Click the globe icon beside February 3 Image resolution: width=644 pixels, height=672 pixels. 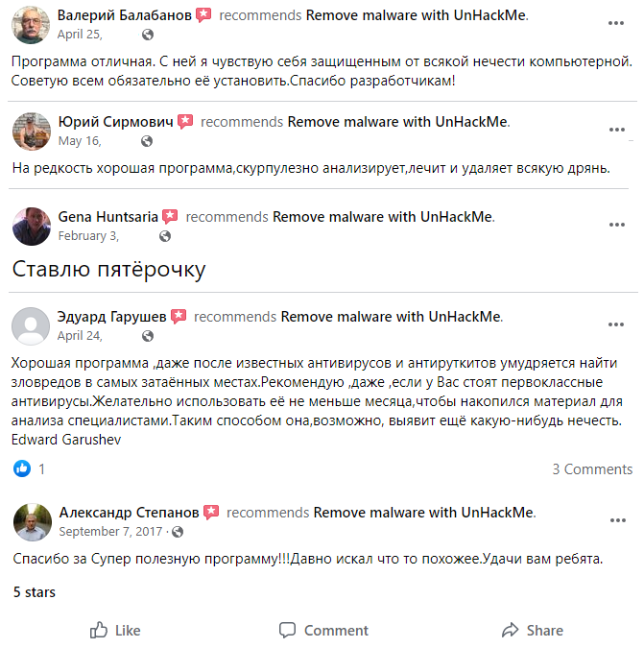pos(165,236)
